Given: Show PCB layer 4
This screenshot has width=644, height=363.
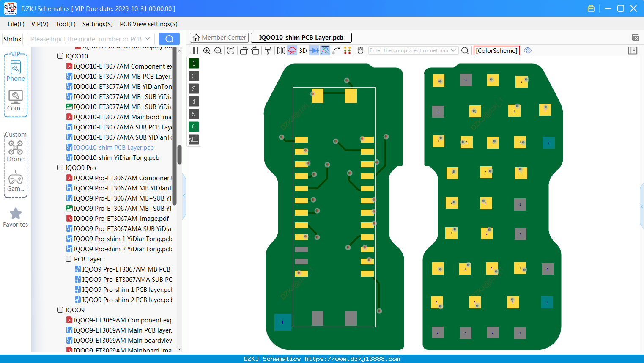Looking at the screenshot, I should [194, 102].
